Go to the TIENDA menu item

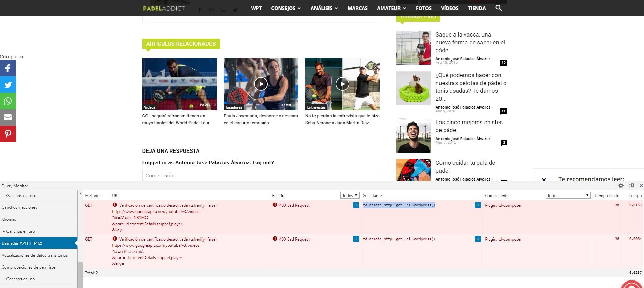[477, 8]
